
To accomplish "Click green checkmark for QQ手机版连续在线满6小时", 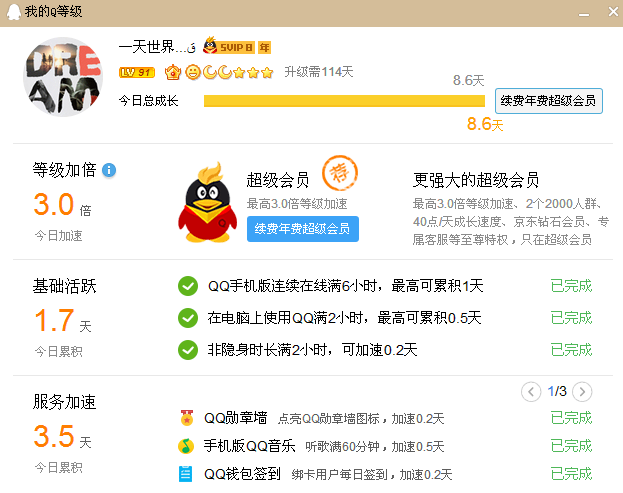I will point(188,286).
